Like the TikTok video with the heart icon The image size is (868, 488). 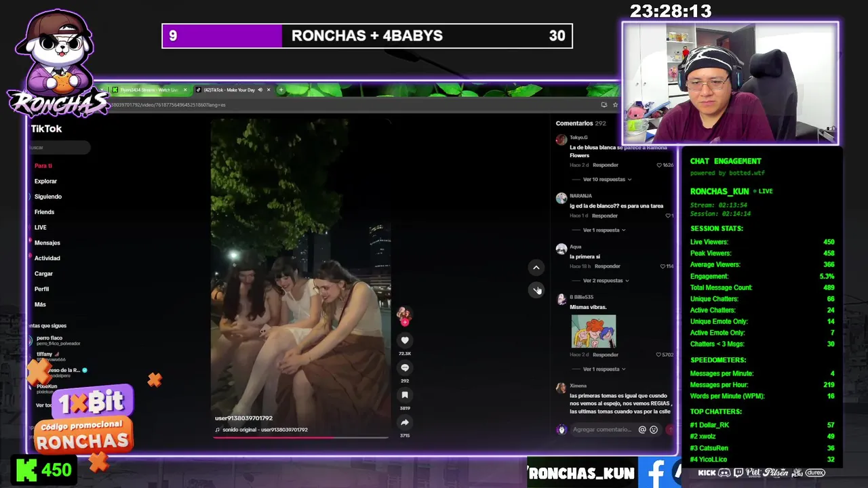(x=405, y=340)
